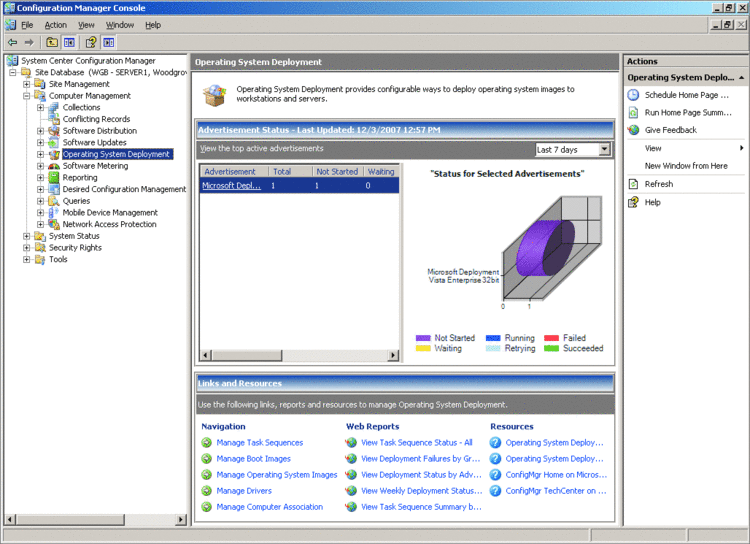Screen dimensions: 750x544
Task: Click the Back arrow toolbar icon
Action: coord(12,42)
